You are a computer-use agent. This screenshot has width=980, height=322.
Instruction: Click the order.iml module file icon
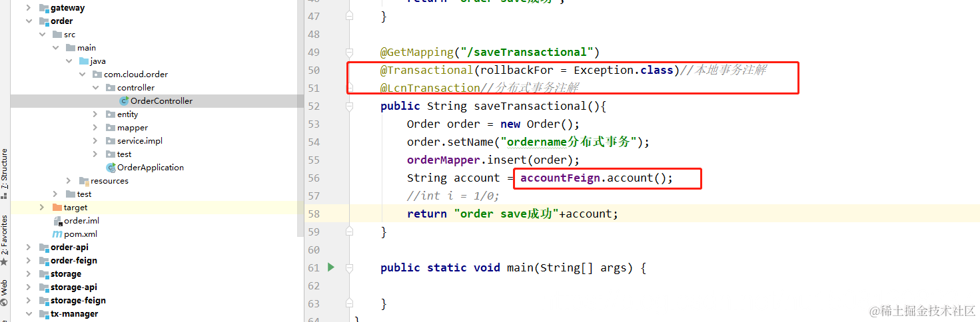[x=57, y=221]
